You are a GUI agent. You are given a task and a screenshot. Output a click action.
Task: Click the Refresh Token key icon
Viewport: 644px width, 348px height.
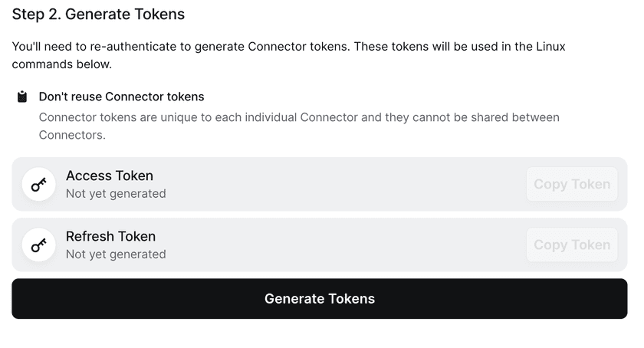pyautogui.click(x=38, y=245)
